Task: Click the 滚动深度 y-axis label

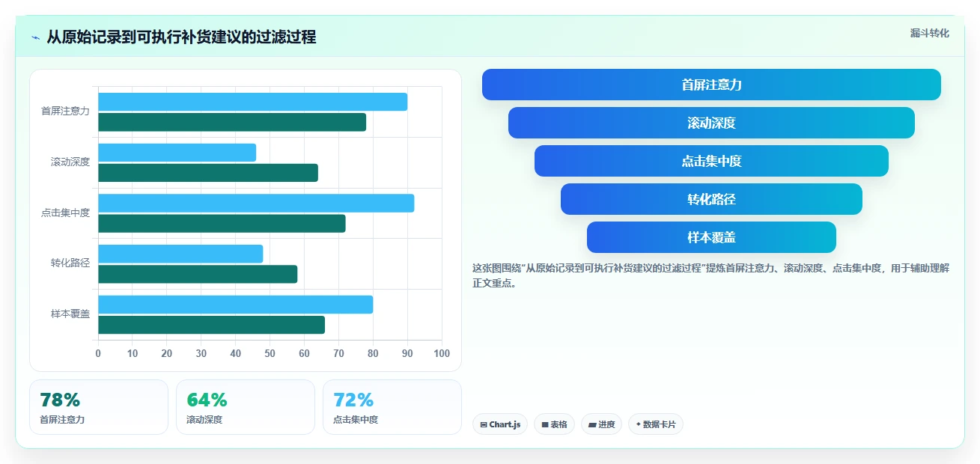Action: pos(70,162)
